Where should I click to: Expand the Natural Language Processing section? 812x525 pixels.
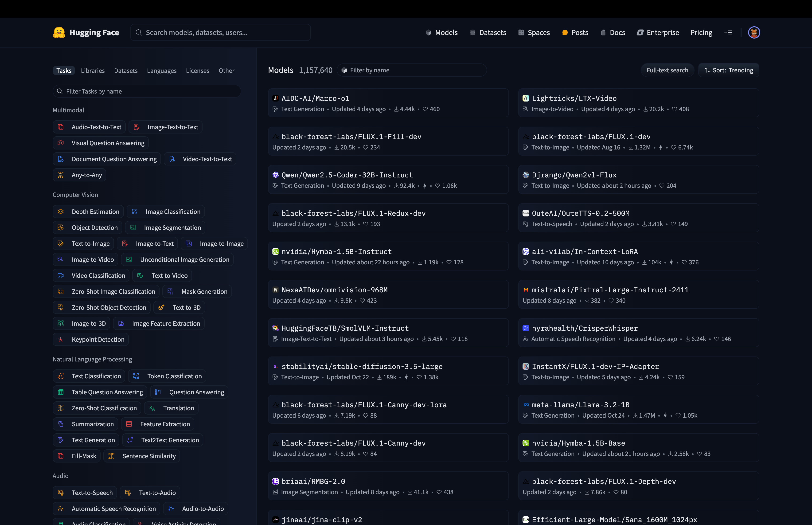[92, 359]
